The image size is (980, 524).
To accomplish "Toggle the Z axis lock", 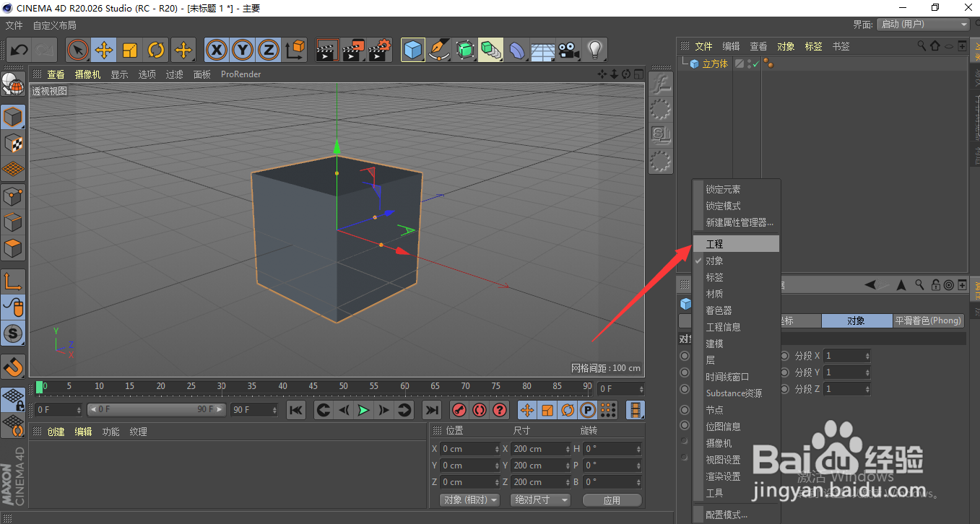I will coord(269,50).
